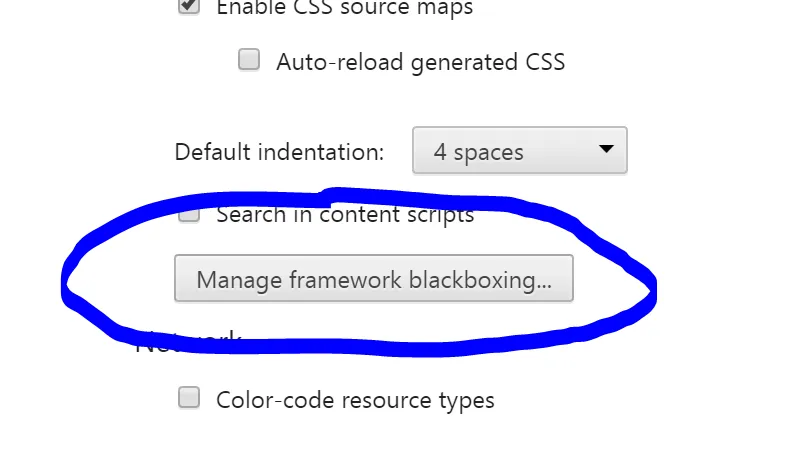This screenshot has width=806, height=464.
Task: Check the Search in content scripts box
Action: click(189, 214)
